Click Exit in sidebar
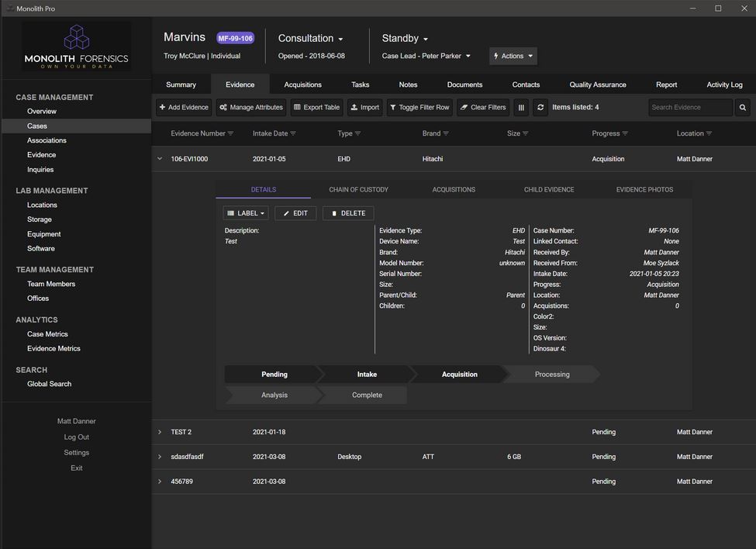The height and width of the screenshot is (549, 756). 76,468
